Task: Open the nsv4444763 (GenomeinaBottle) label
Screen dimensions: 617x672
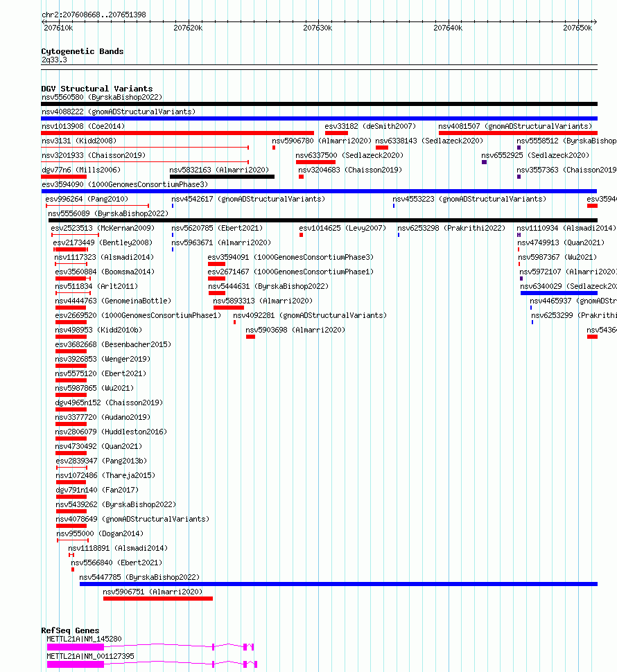Action: (x=113, y=301)
